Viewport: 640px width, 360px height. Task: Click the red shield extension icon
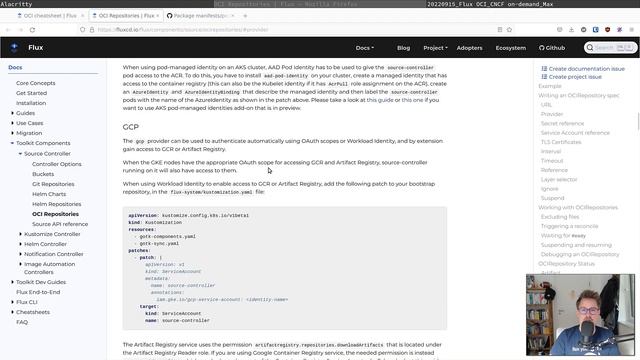tap(607, 30)
